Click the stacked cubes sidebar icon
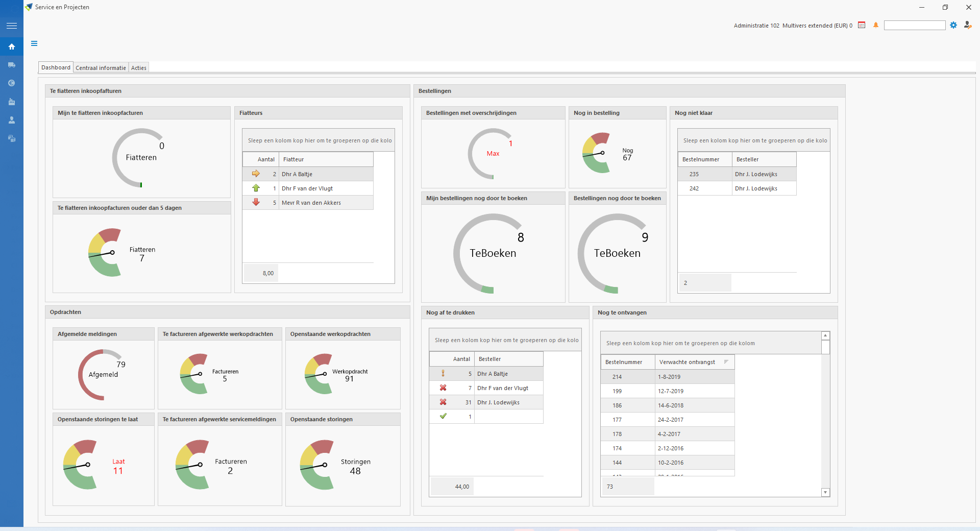This screenshot has width=980, height=531. coord(11,138)
